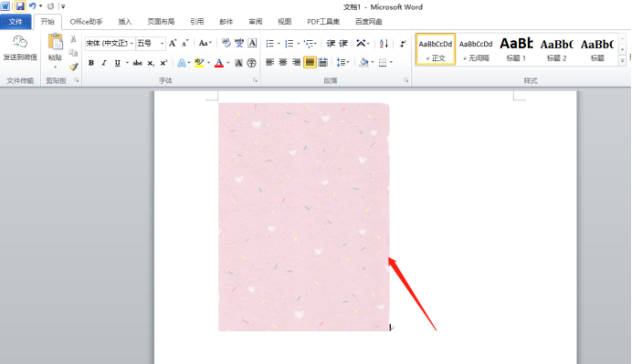The image size is (632, 364).
Task: Click the Save icon in quick access toolbar
Action: [x=20, y=6]
